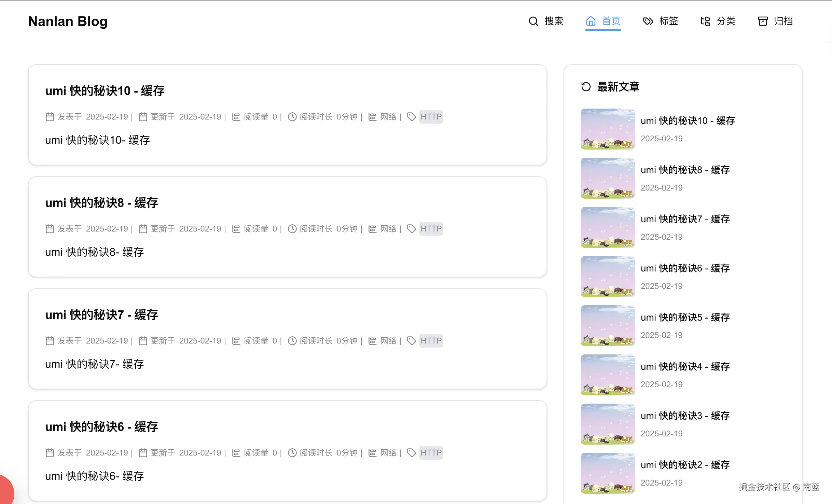Click 网络 category on 秘诀6 post
832x504 pixels.
pyautogui.click(x=388, y=453)
